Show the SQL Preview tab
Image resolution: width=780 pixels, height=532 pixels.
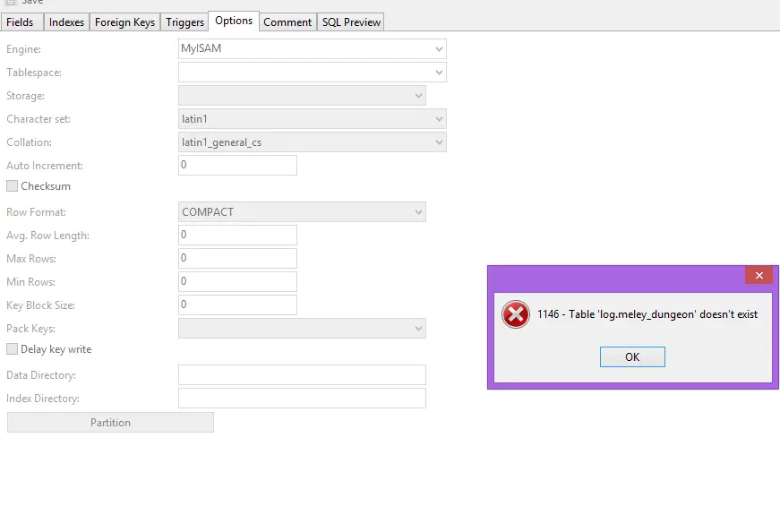351,22
